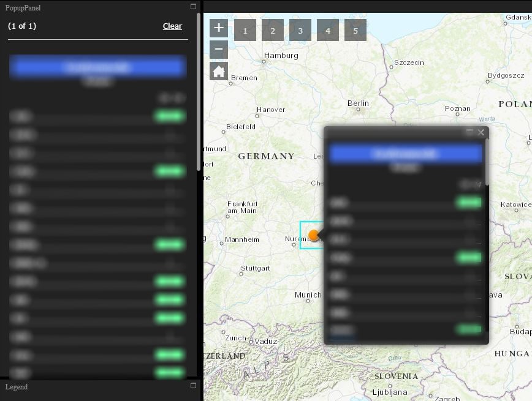The image size is (532, 401).
Task: Go to bookmark 3
Action: [300, 30]
